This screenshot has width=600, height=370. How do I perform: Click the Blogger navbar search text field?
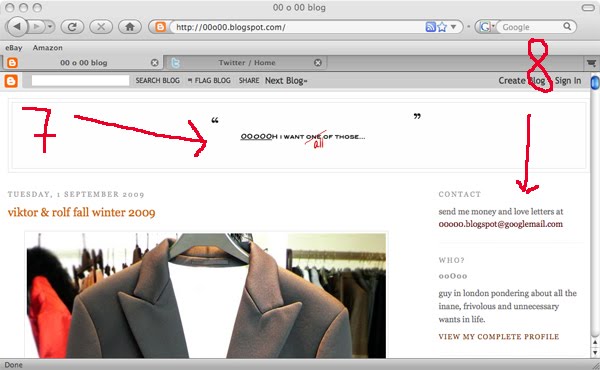click(x=80, y=80)
